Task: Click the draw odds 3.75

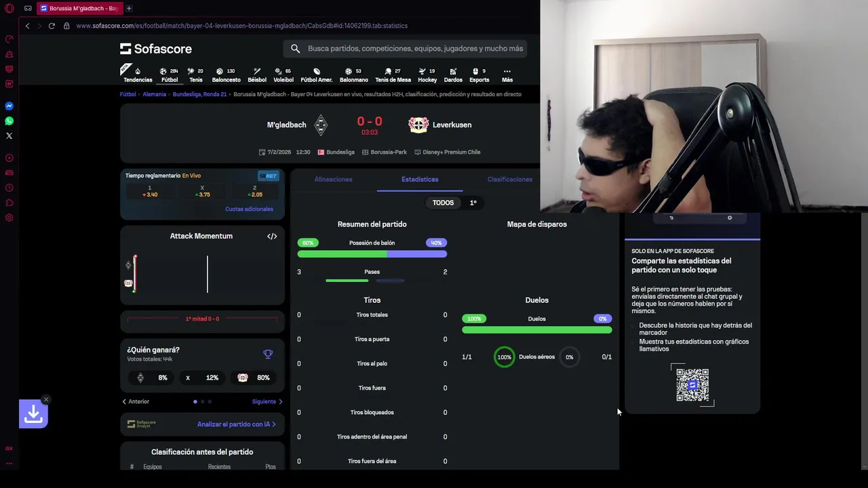Action: tap(202, 191)
